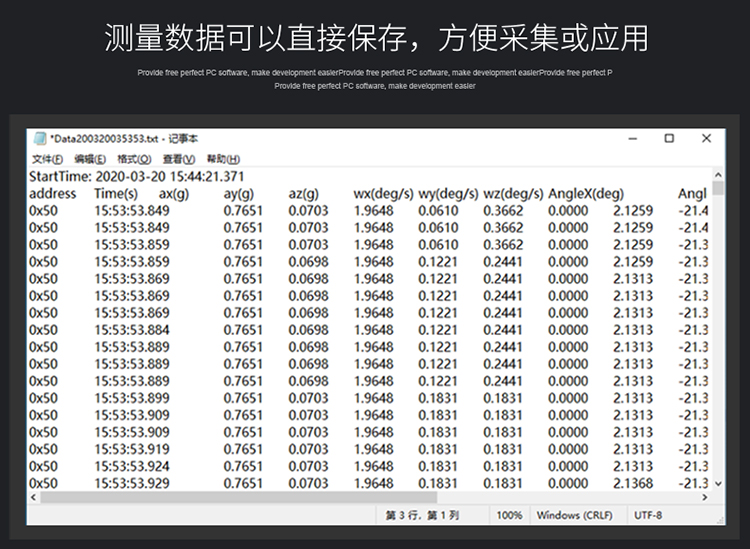Click the Notepad icon in the title bar
Viewport: 750px width, 549px height.
(40, 139)
